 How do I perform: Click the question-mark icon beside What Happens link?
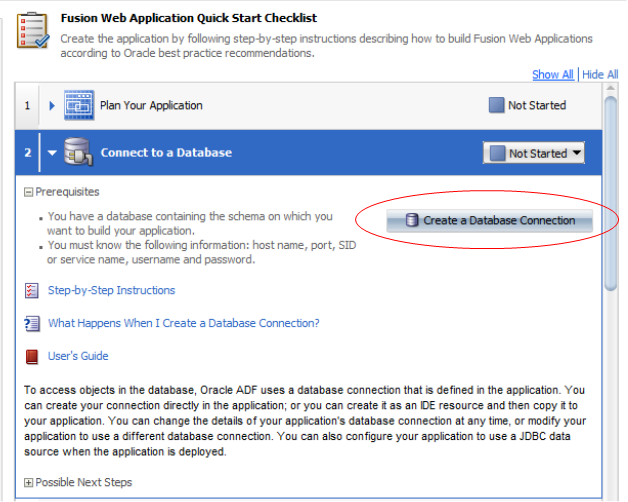pos(32,323)
